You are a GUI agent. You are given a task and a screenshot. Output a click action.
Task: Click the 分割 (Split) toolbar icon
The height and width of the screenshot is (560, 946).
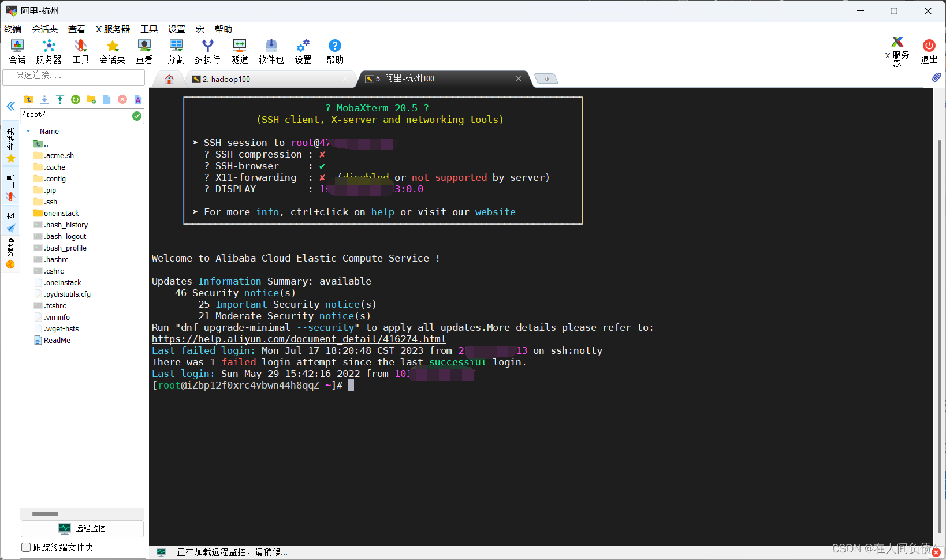pos(176,51)
